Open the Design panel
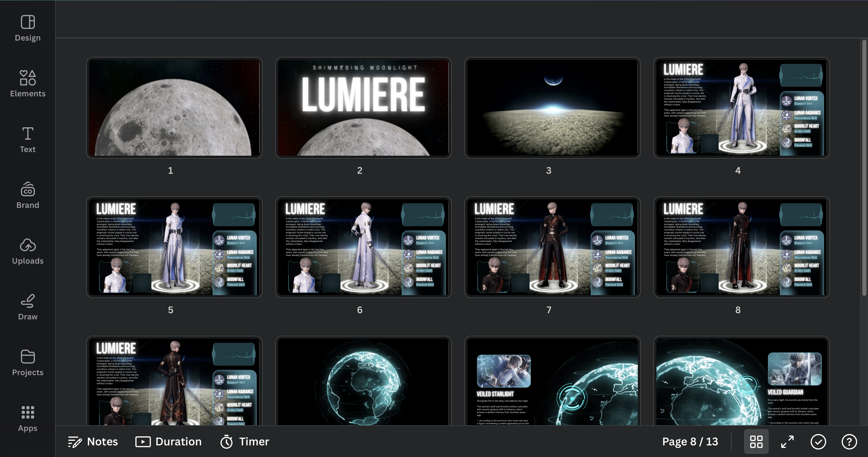 (28, 28)
